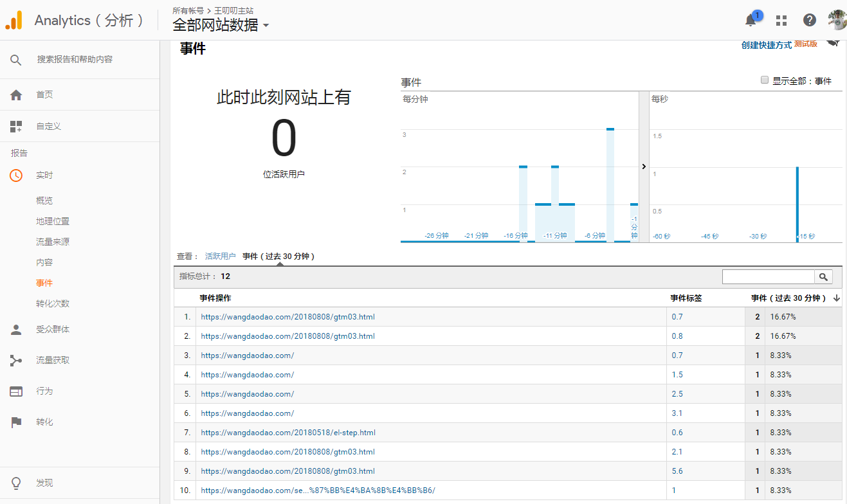This screenshot has width=847, height=504.
Task: Open the 全部网站数据 view dropdown
Action: pos(221,25)
